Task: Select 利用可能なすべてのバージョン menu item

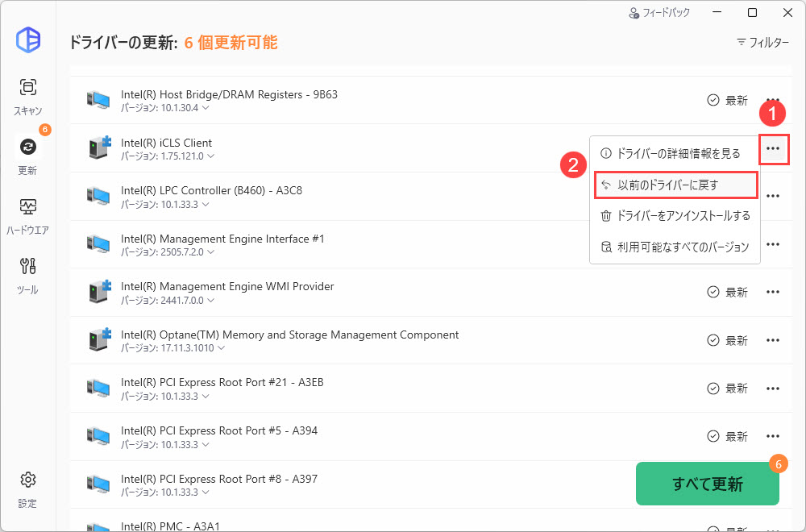Action: [675, 247]
